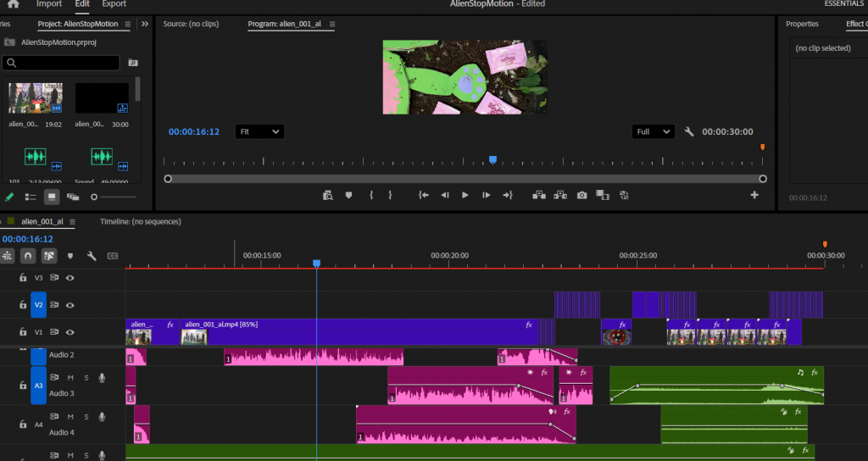Click Add Marker in Program monitor
The height and width of the screenshot is (461, 868).
coord(348,195)
